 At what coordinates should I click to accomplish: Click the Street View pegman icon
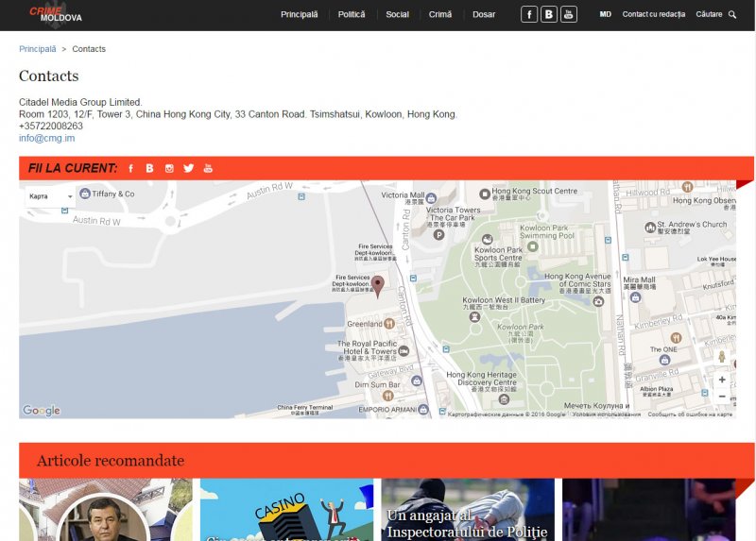point(722,357)
